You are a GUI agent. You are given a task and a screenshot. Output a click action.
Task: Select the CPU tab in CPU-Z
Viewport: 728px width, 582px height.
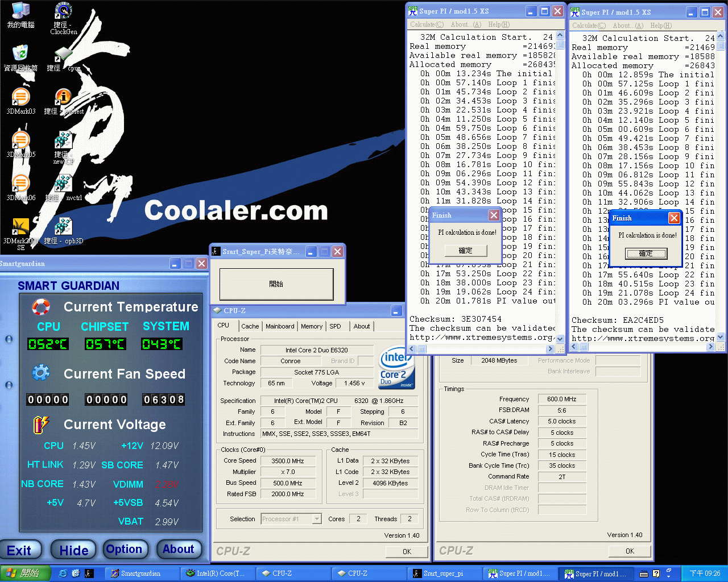(224, 326)
